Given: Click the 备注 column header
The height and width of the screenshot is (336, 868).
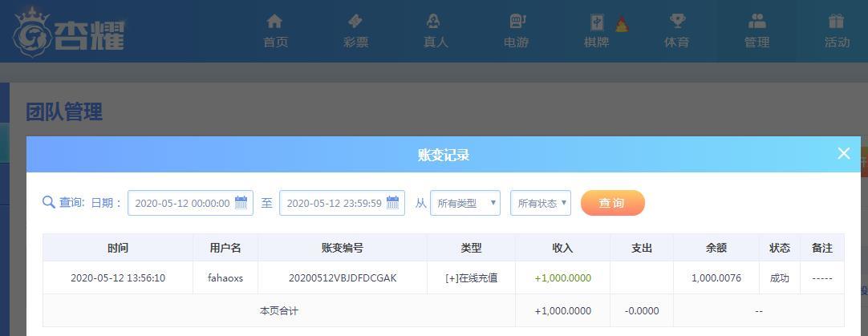Looking at the screenshot, I should (822, 248).
